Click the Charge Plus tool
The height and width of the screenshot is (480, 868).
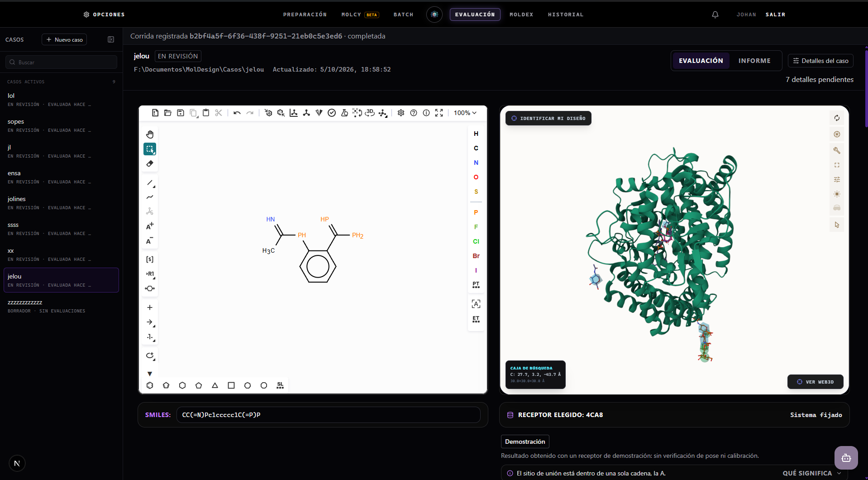pos(150,226)
